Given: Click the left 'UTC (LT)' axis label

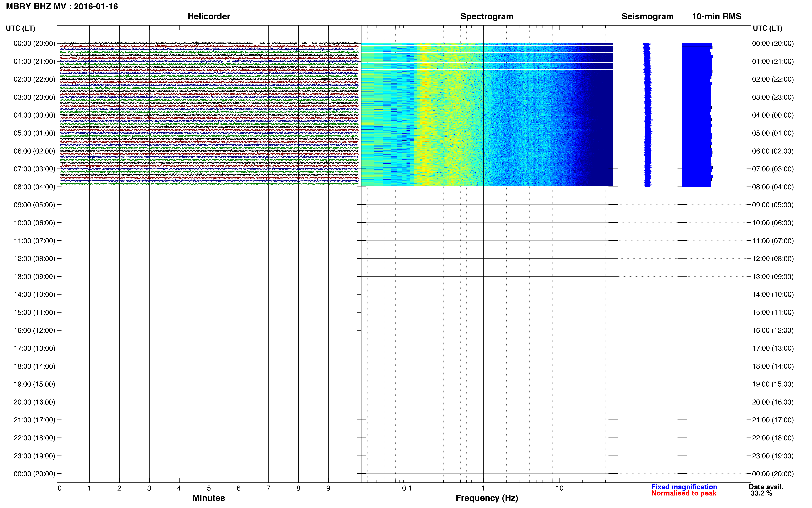Looking at the screenshot, I should pos(21,28).
